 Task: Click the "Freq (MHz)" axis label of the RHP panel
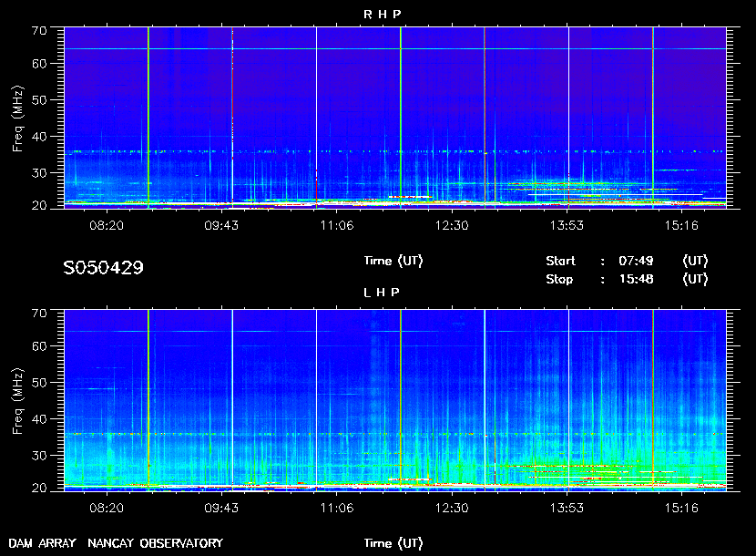coord(17,118)
